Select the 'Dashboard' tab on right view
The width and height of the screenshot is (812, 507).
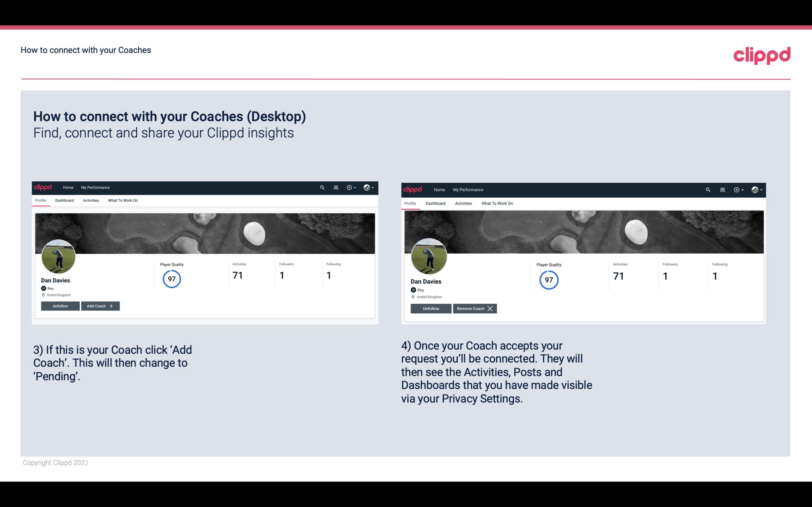tap(435, 203)
